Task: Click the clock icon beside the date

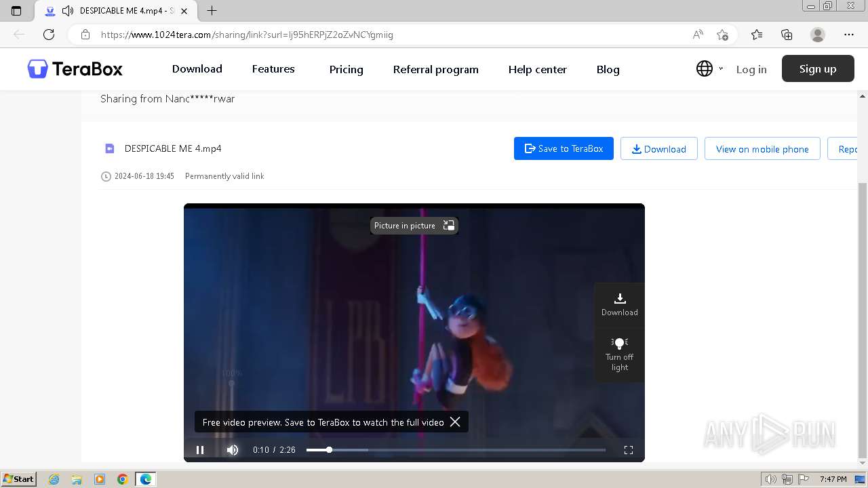Action: pos(106,176)
